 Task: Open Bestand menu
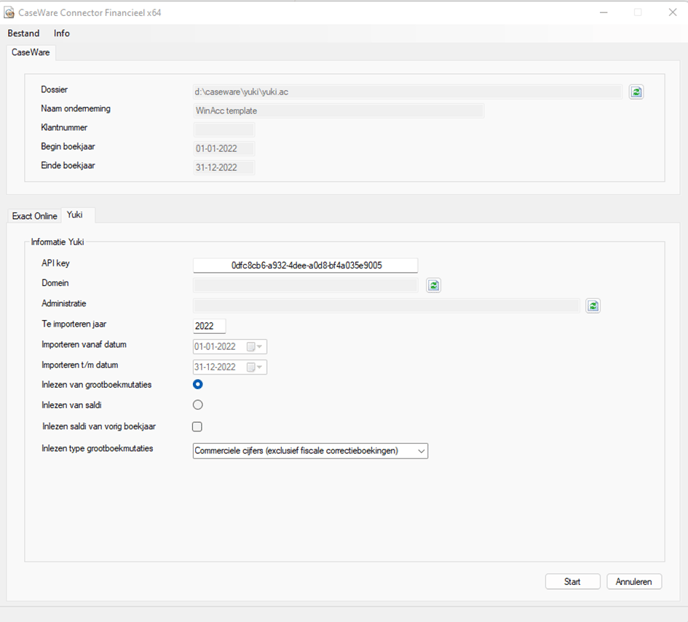(23, 33)
